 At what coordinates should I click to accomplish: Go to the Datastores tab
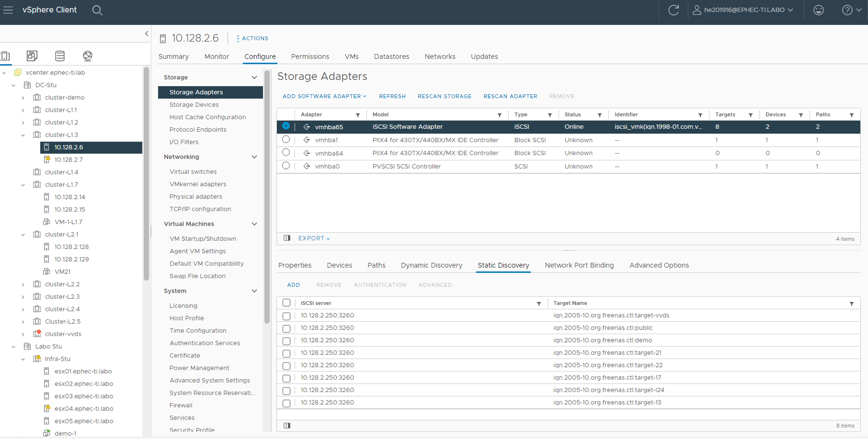click(391, 57)
